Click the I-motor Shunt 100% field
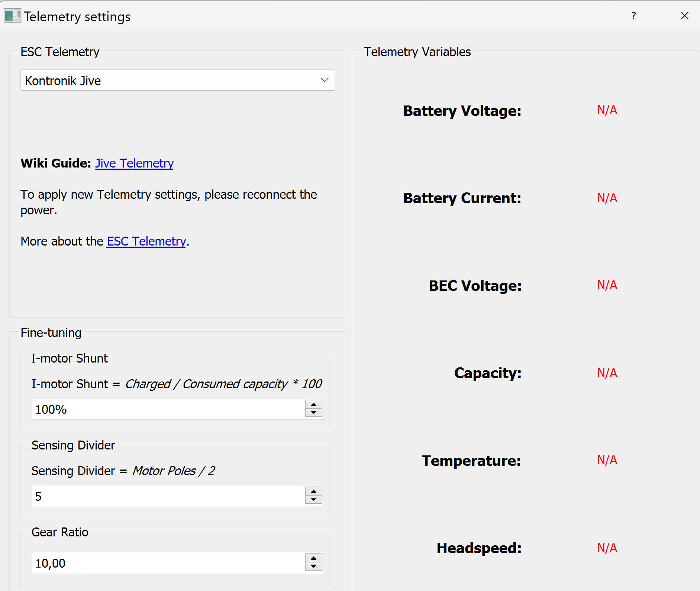 (x=167, y=409)
